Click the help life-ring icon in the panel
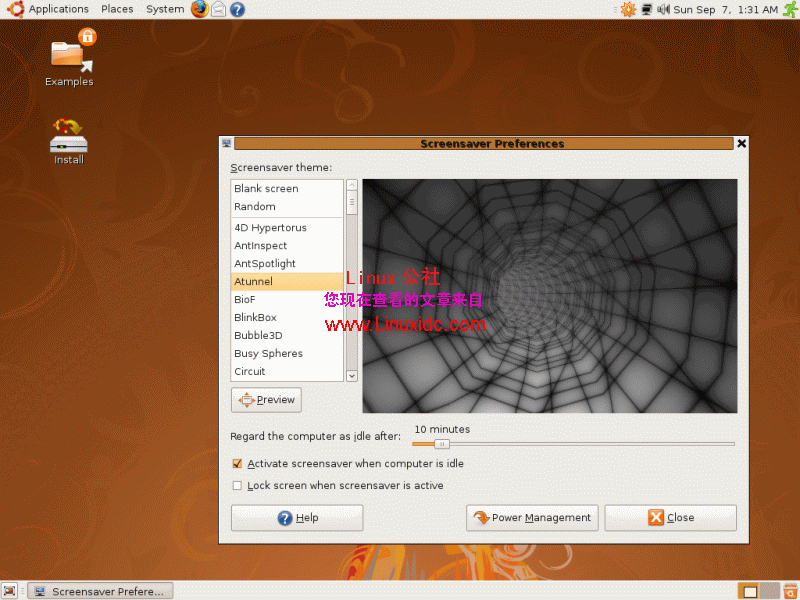This screenshot has width=800, height=600. click(x=236, y=9)
